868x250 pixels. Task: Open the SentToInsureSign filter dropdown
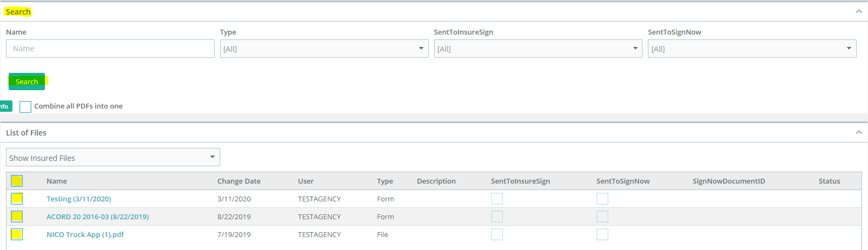point(538,49)
